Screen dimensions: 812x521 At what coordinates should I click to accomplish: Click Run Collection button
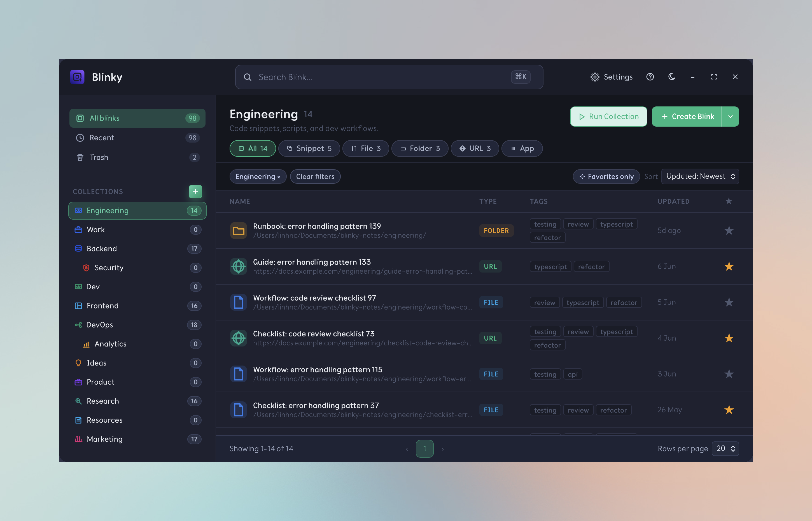click(608, 117)
